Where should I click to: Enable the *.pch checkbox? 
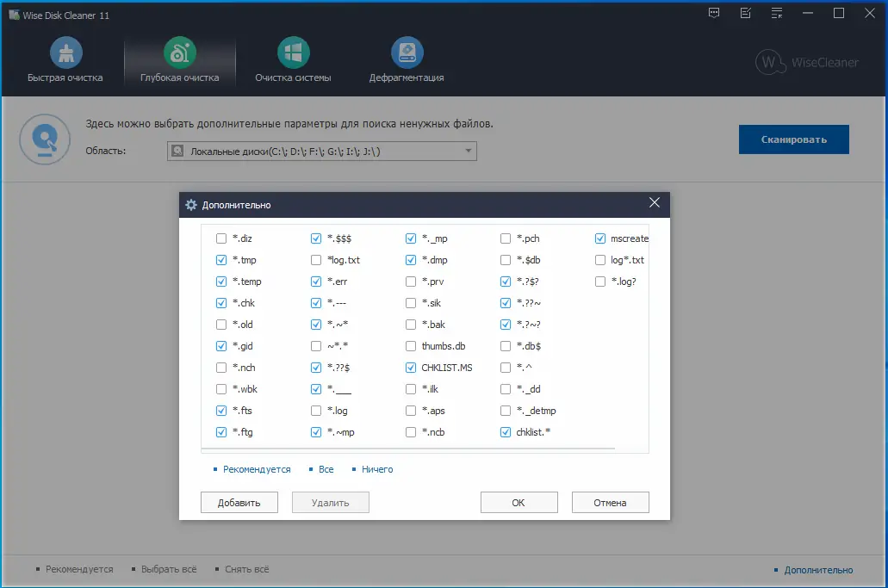pos(506,238)
